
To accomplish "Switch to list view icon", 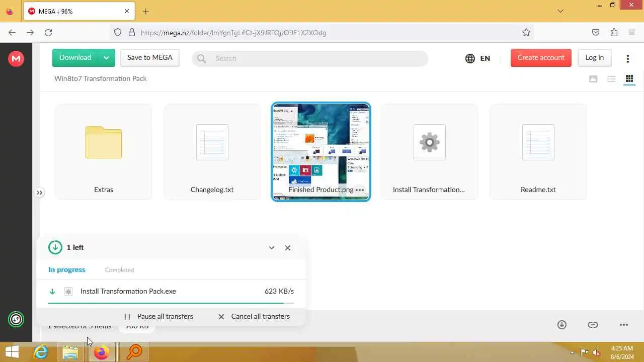I will [x=611, y=79].
